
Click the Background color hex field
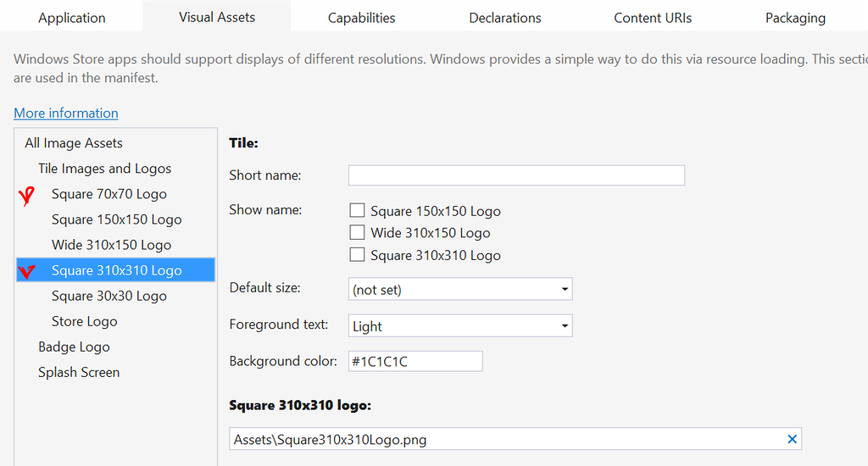pyautogui.click(x=415, y=362)
